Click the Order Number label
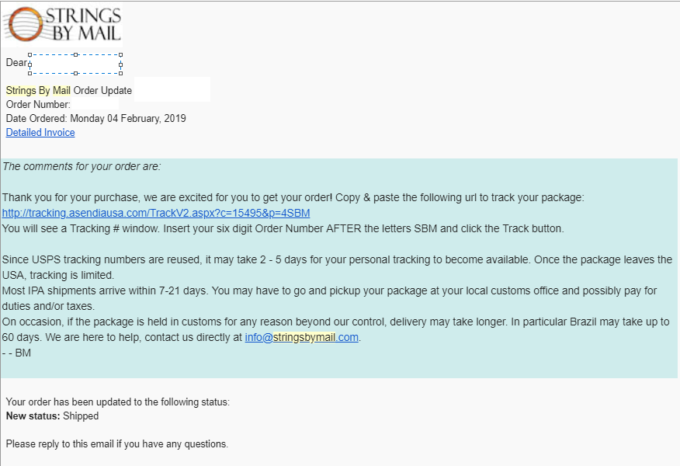This screenshot has width=680, height=466. pyautogui.click(x=38, y=105)
